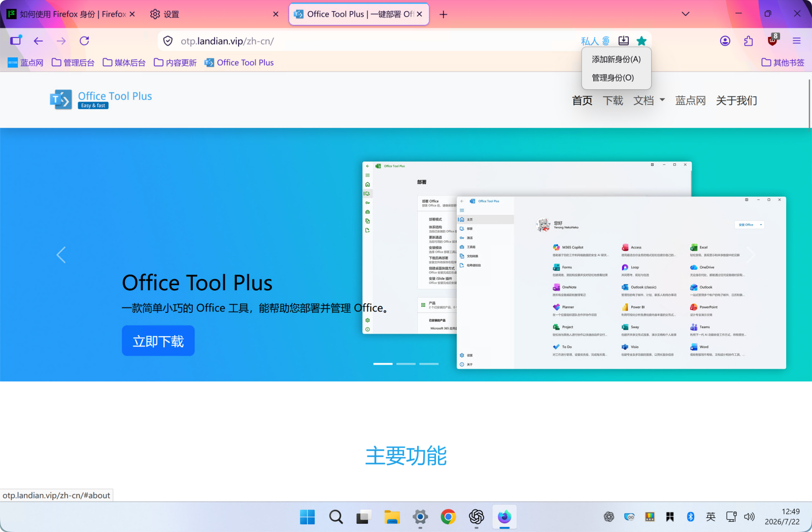Click the 一款简单小巧的 Office 工具 tagline
Screen dimensions: 812x532
(255, 308)
